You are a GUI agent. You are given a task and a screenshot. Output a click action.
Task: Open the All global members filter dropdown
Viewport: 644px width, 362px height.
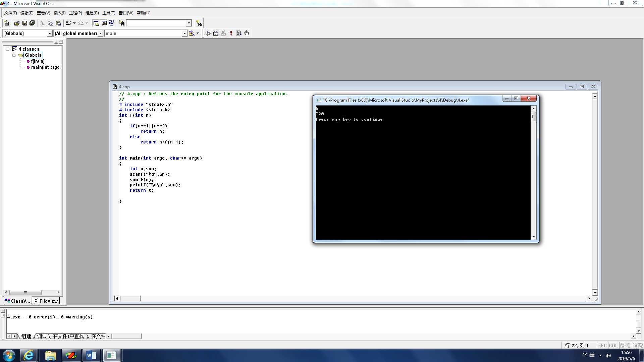point(100,33)
